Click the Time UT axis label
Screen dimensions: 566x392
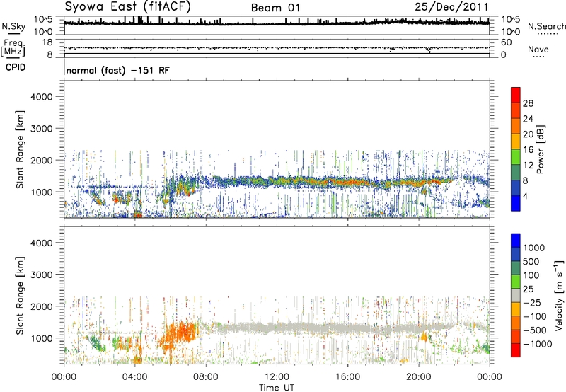coord(277,388)
